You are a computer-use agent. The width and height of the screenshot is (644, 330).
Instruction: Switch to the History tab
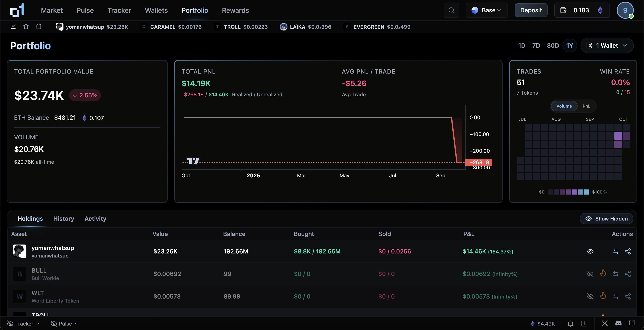[63, 218]
